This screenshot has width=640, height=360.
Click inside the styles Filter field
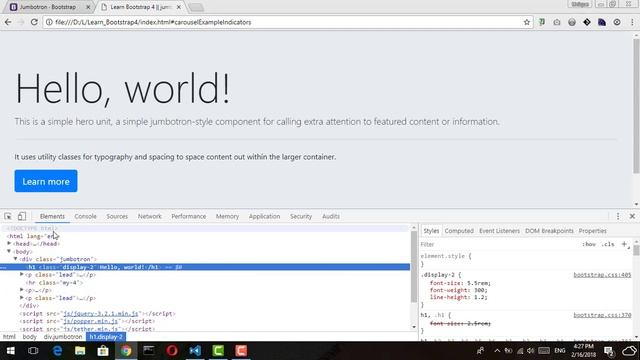coord(498,244)
